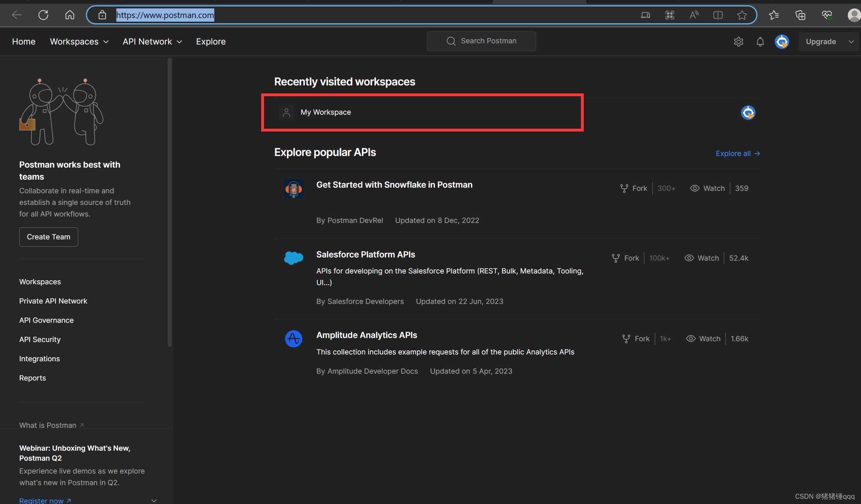Open Amplitude Analytics APIs

point(367,335)
